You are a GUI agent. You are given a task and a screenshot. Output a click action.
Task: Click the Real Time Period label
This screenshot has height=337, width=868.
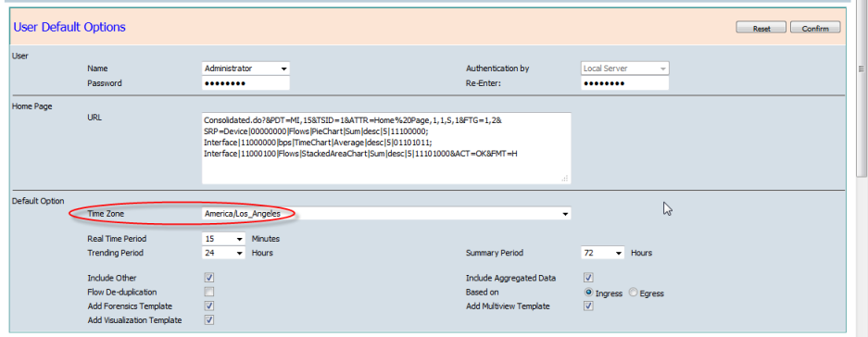pyautogui.click(x=117, y=239)
